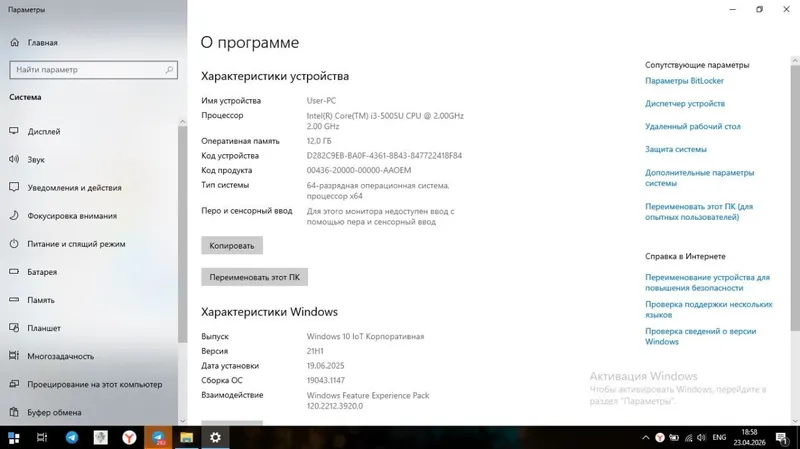
Task: Click the product code 00436-20000-00000-AAOEM
Action: click(x=359, y=170)
